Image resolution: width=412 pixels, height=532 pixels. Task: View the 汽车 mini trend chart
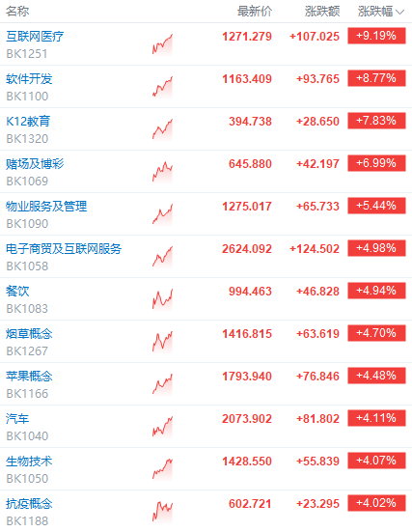pyautogui.click(x=162, y=427)
